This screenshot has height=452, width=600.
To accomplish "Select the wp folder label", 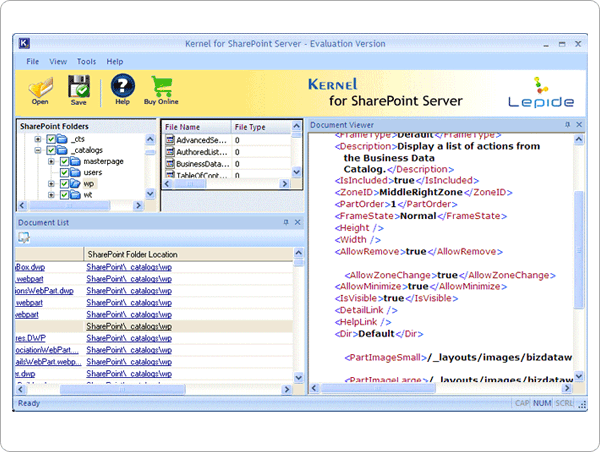I will [x=89, y=184].
